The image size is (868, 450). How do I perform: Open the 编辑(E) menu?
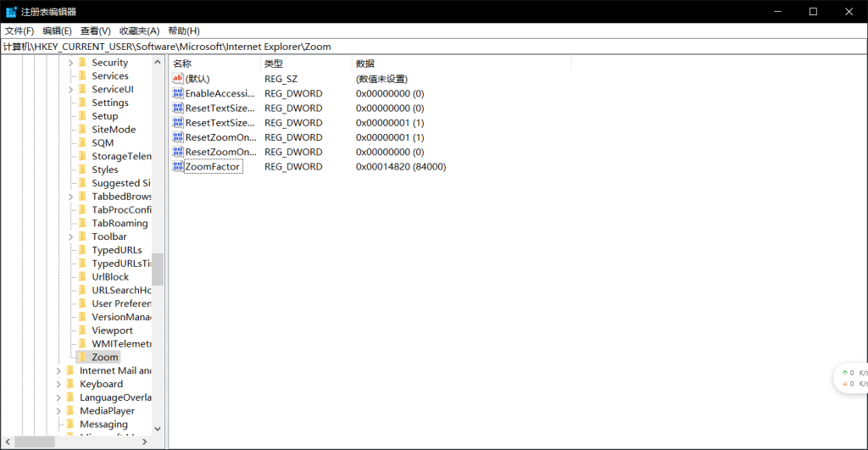click(x=57, y=31)
